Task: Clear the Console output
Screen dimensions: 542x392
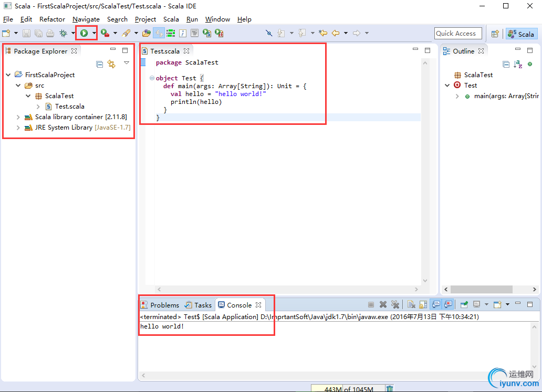Action: [x=411, y=304]
